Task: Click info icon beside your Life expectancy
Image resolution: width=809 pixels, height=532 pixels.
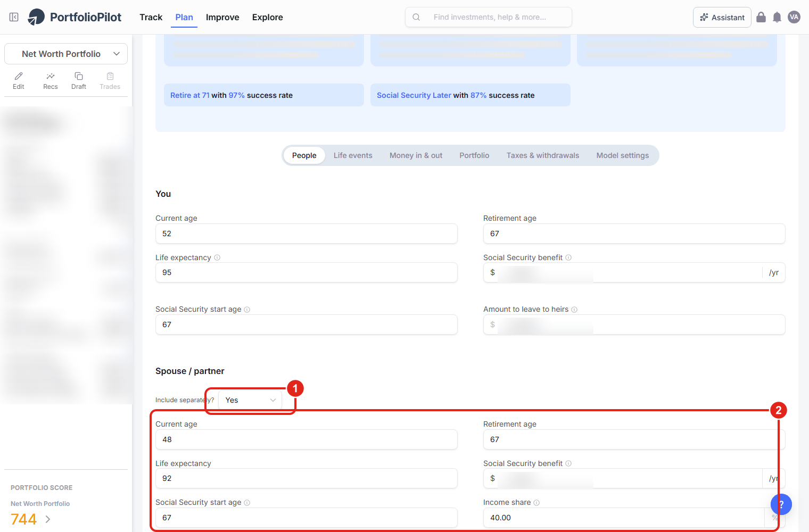Action: 217,257
